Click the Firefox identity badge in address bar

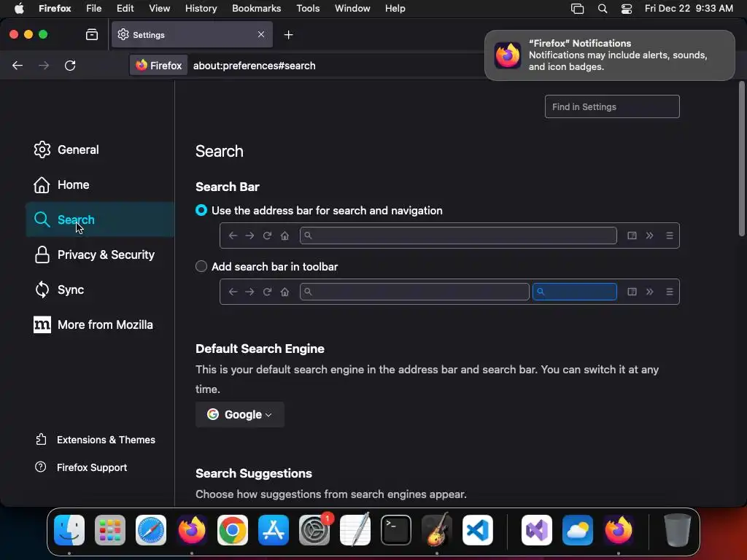(x=158, y=66)
